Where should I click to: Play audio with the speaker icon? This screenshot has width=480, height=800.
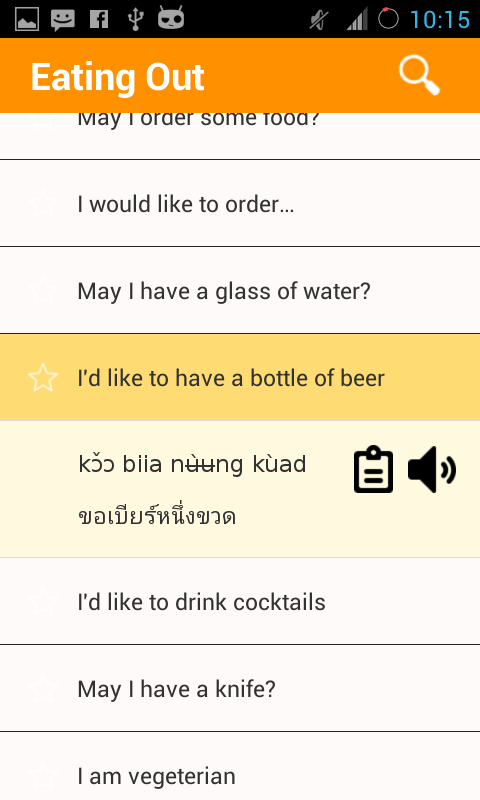tap(432, 469)
